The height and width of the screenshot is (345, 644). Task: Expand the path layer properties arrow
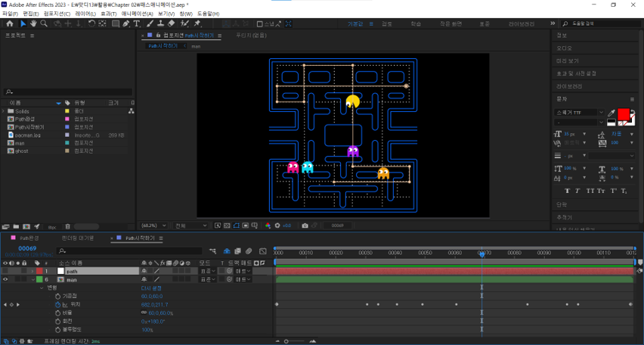(33, 272)
